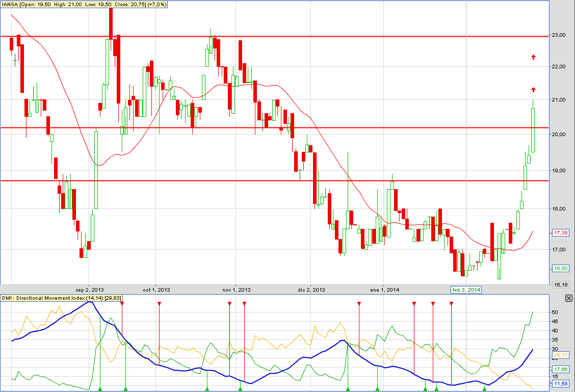Select the highlighted feb 3, 2014 date label
Image resolution: width=575 pixels, height=392 pixels.
click(466, 290)
